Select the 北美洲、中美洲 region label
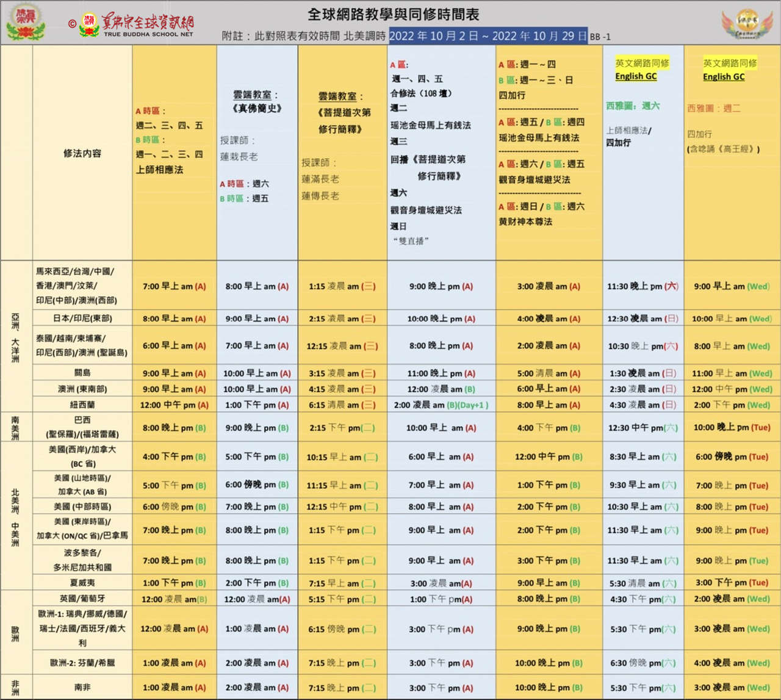Viewport: 781px width, 700px height. (16, 516)
